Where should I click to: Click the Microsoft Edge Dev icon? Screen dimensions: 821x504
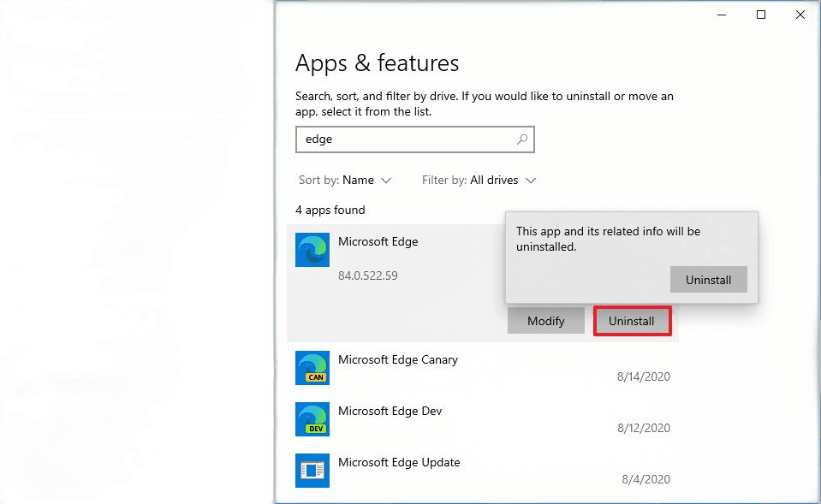coord(312,419)
